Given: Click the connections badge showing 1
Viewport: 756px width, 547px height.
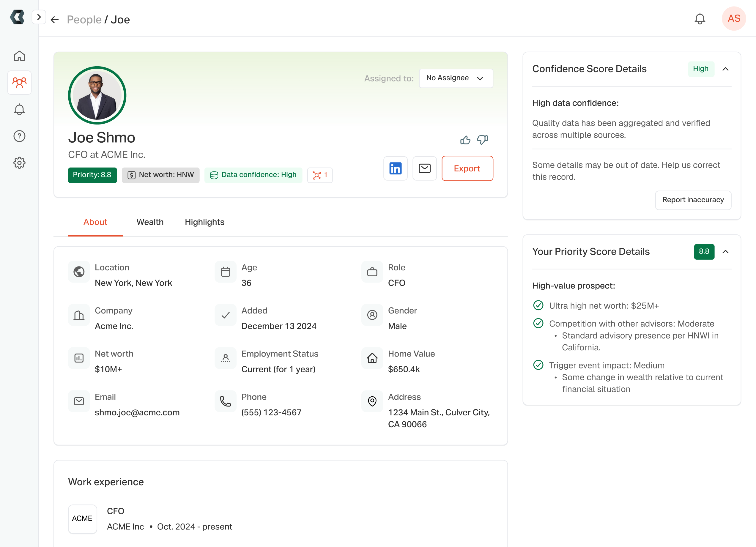Looking at the screenshot, I should coord(320,175).
